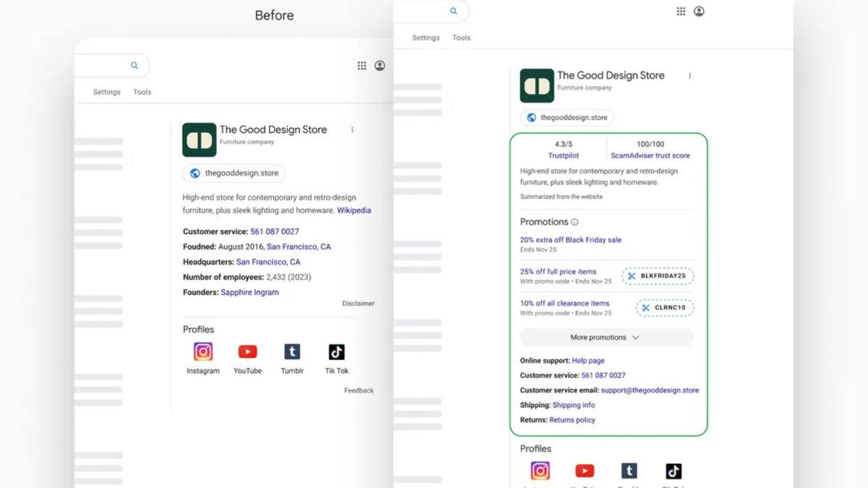Switch to Settings tab in the Before panel
Screen dimensions: 868x488
point(106,93)
